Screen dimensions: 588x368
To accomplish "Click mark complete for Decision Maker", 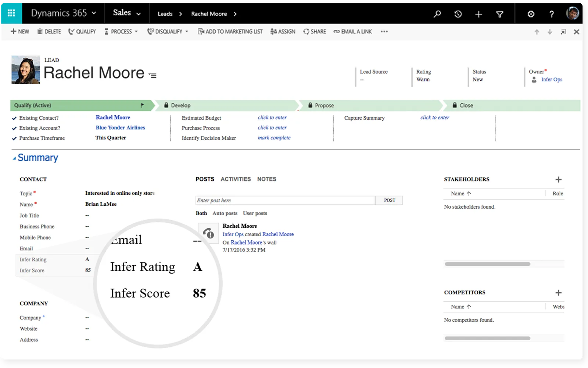I will click(274, 138).
